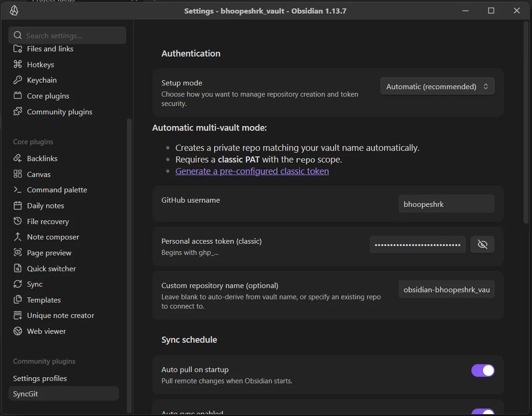Open Files and links settings

pyautogui.click(x=63, y=49)
